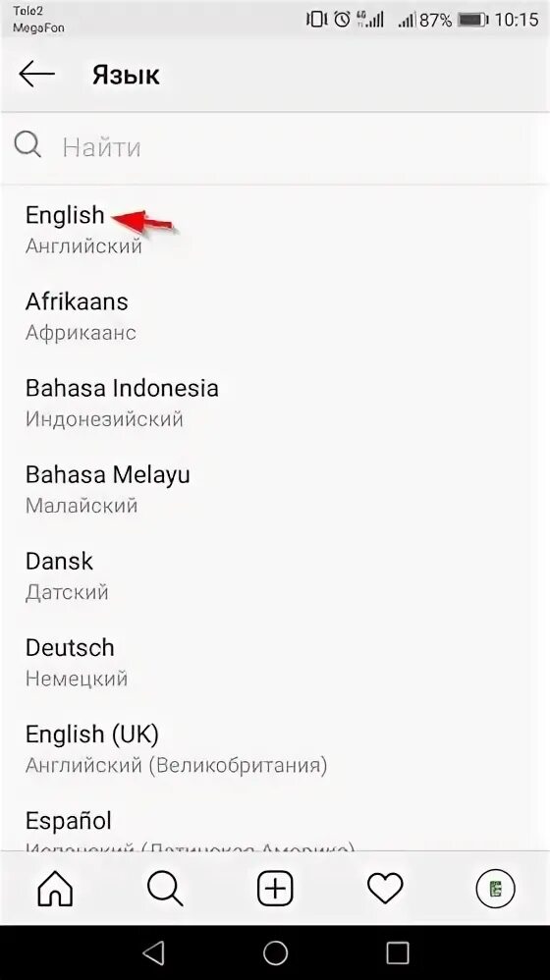Image resolution: width=550 pixels, height=980 pixels.
Task: Choose Bahasa Indonesia from the list
Action: pos(275,402)
